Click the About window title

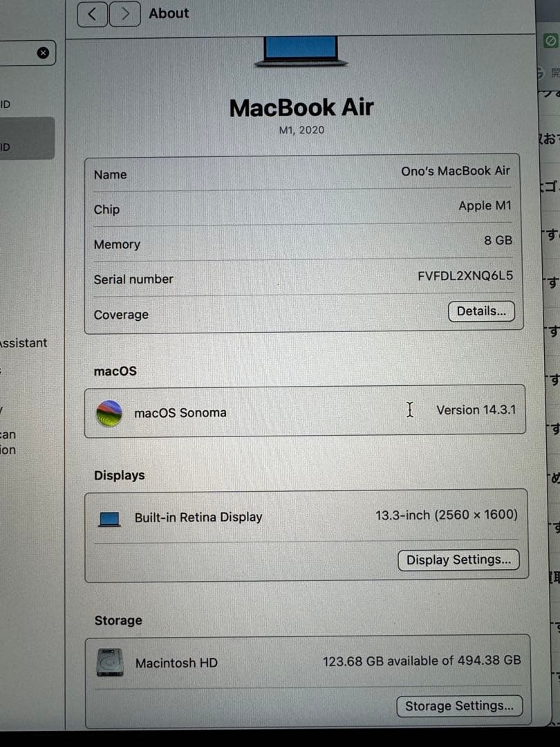point(169,13)
